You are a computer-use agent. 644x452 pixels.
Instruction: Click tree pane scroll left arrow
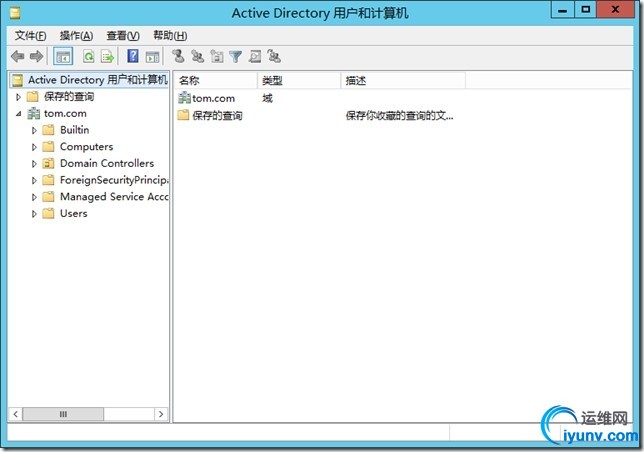click(16, 414)
